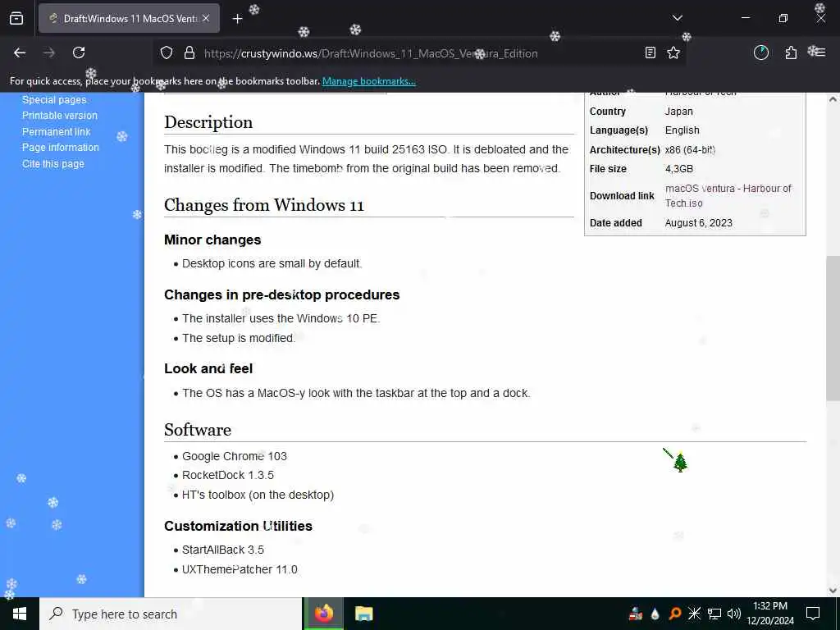This screenshot has height=630, width=840.
Task: Open clock showing 1:32 PM
Action: (x=770, y=614)
